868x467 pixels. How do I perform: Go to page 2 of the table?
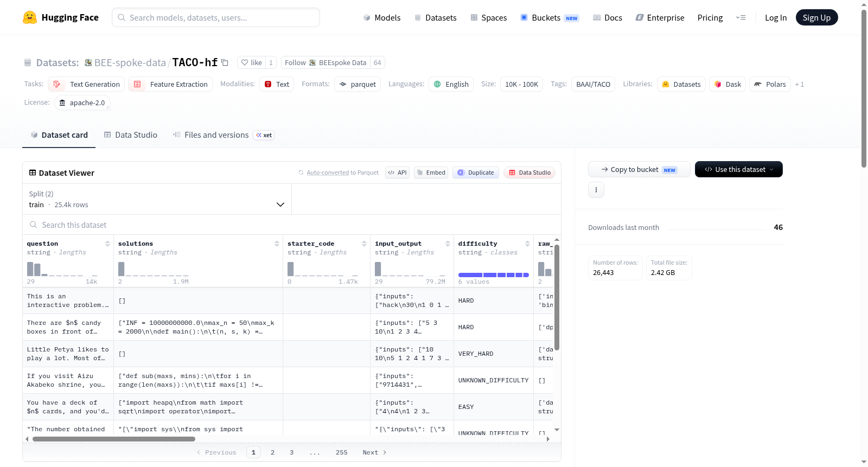click(272, 452)
